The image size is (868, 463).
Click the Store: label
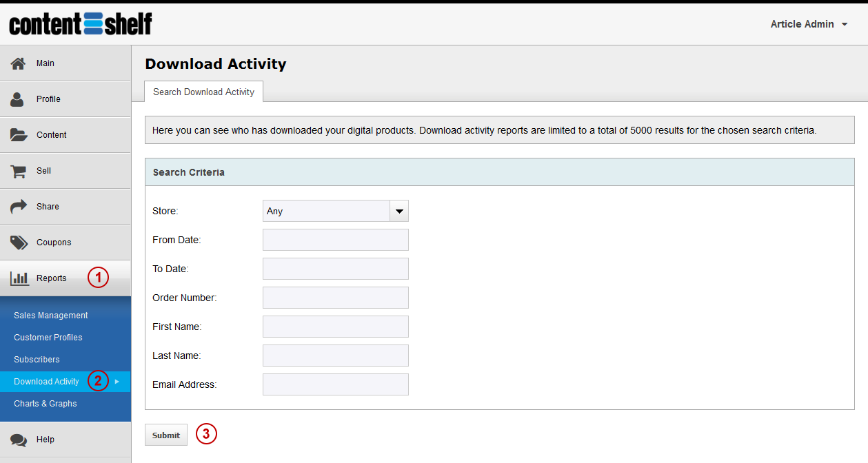[x=165, y=211]
